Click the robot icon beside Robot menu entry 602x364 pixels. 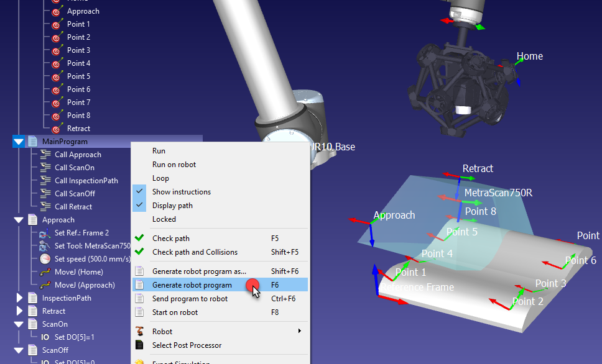[140, 332]
